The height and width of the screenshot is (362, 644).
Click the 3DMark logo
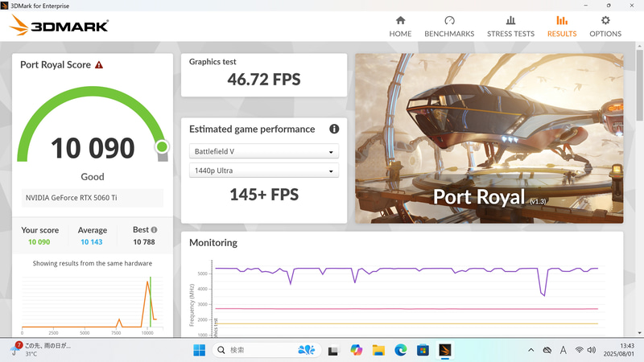coord(59,26)
